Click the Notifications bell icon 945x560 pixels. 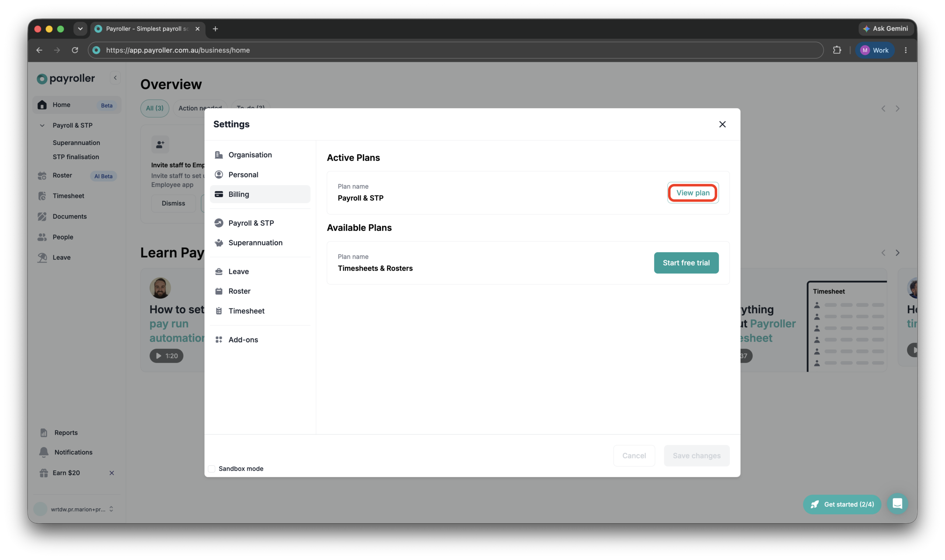(x=44, y=452)
